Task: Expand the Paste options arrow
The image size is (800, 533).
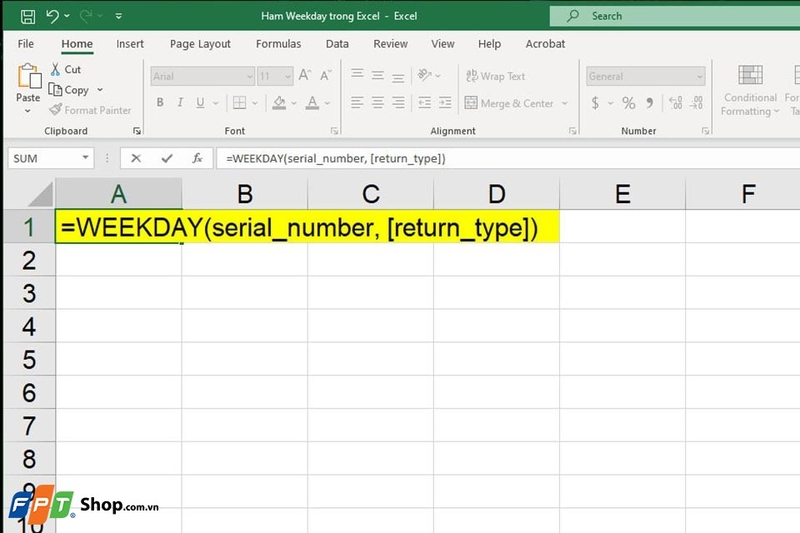Action: pos(28,111)
